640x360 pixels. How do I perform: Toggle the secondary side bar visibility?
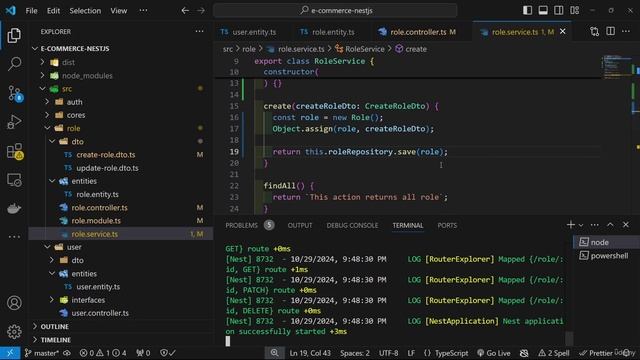pos(559,10)
